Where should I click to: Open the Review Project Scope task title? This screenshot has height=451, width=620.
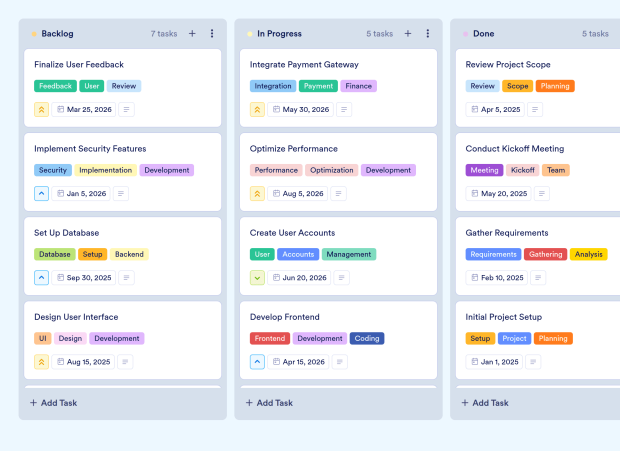pos(508,64)
